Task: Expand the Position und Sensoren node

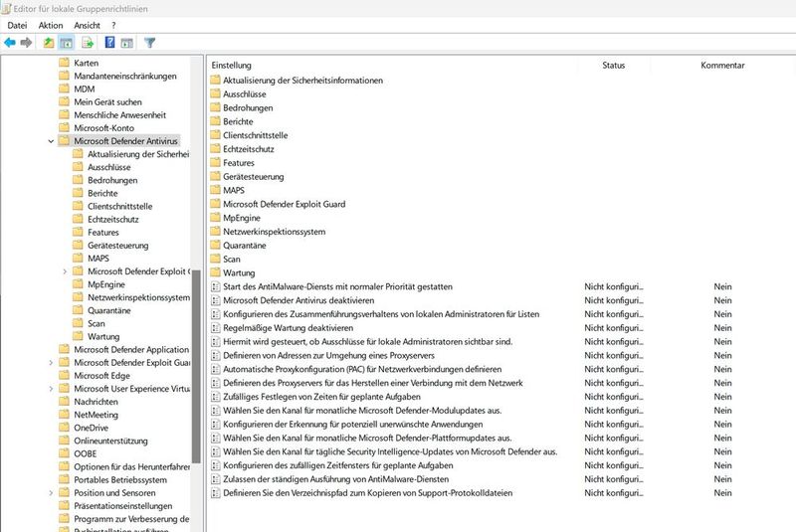Action: [x=51, y=493]
